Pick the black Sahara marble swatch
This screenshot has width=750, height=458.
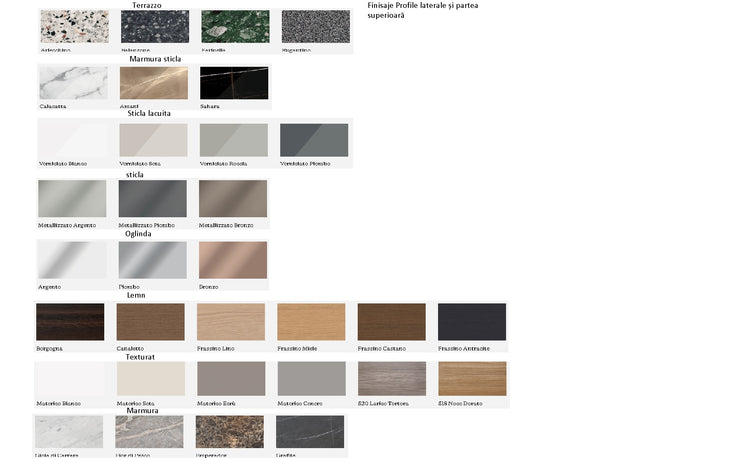coord(234,83)
